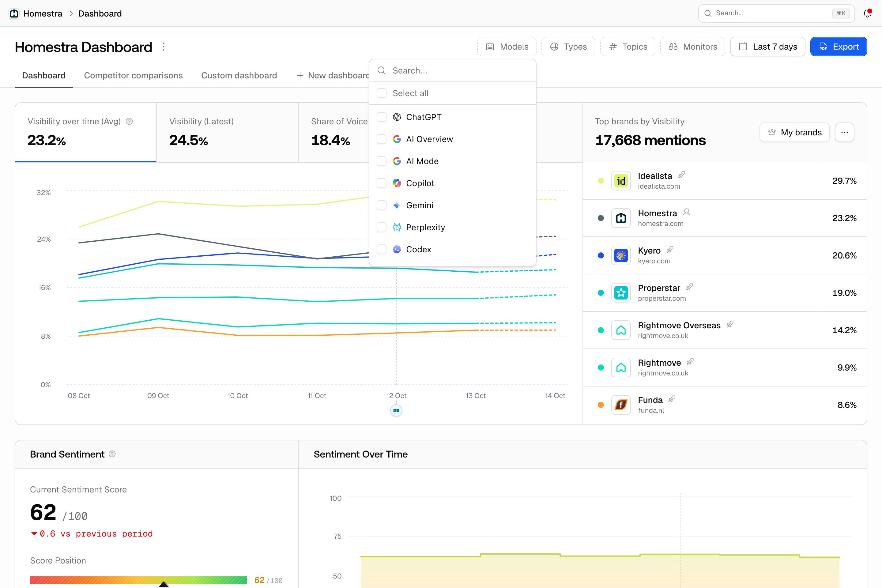Click the rocket icon next to Kyero

(x=670, y=249)
